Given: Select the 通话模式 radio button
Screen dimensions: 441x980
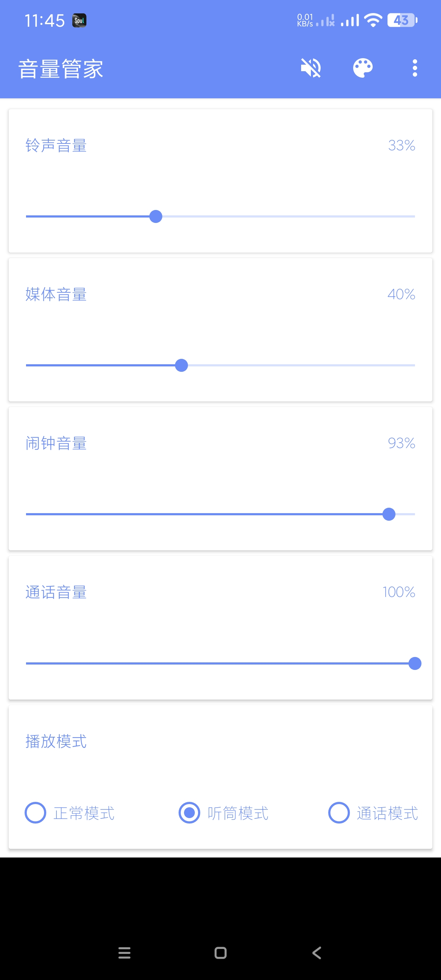Looking at the screenshot, I should click(339, 813).
